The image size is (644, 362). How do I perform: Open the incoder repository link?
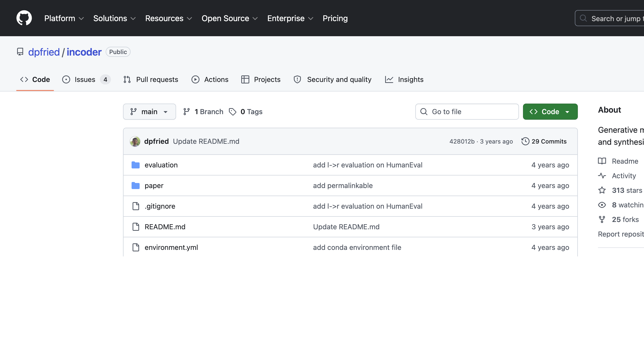(x=84, y=52)
